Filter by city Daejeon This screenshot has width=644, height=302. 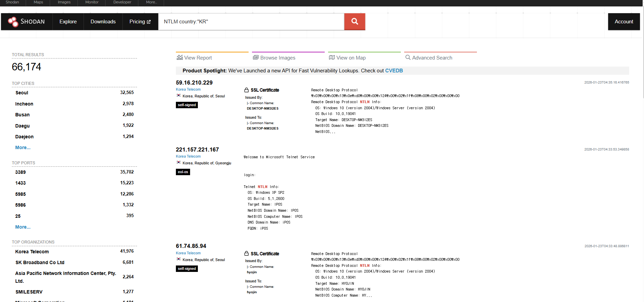24,137
